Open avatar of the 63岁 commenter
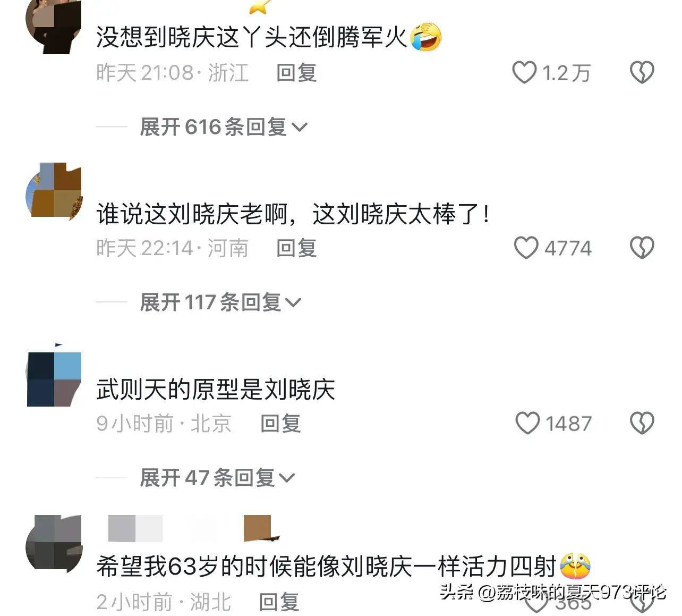This screenshot has height=616, width=682. pyautogui.click(x=54, y=544)
